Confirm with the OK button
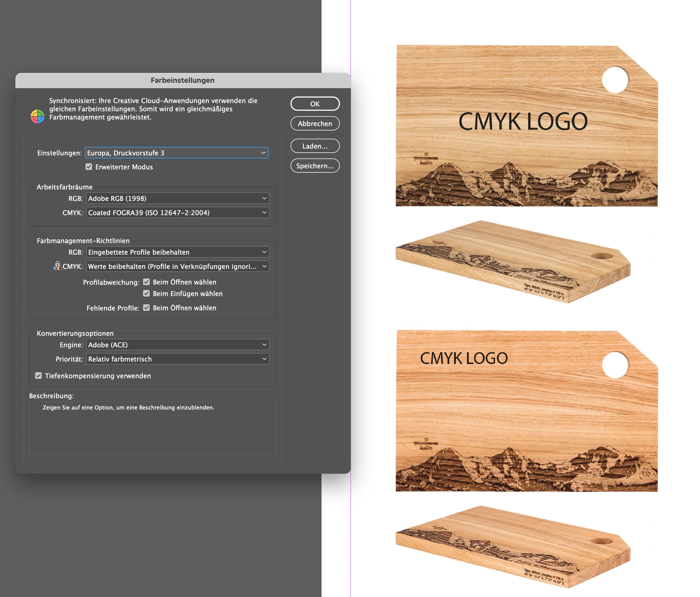The image size is (700, 597). [315, 104]
